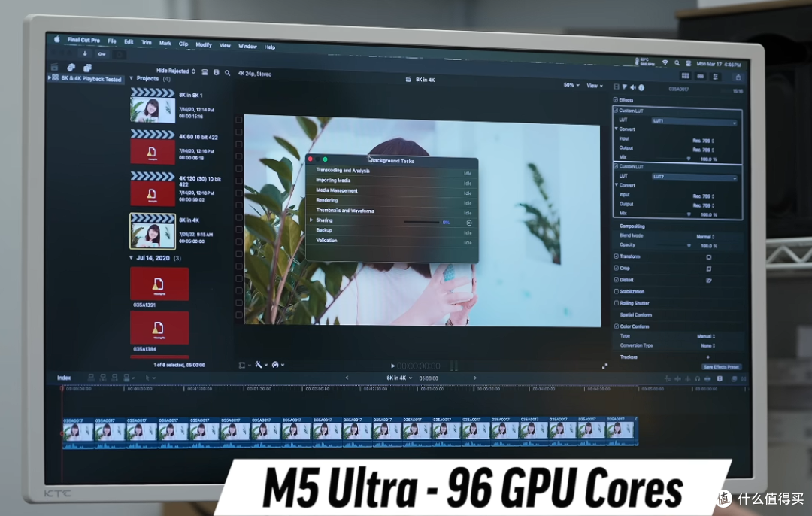Cancel the Sharing task with stop button
This screenshot has height=516, width=812.
(x=468, y=223)
